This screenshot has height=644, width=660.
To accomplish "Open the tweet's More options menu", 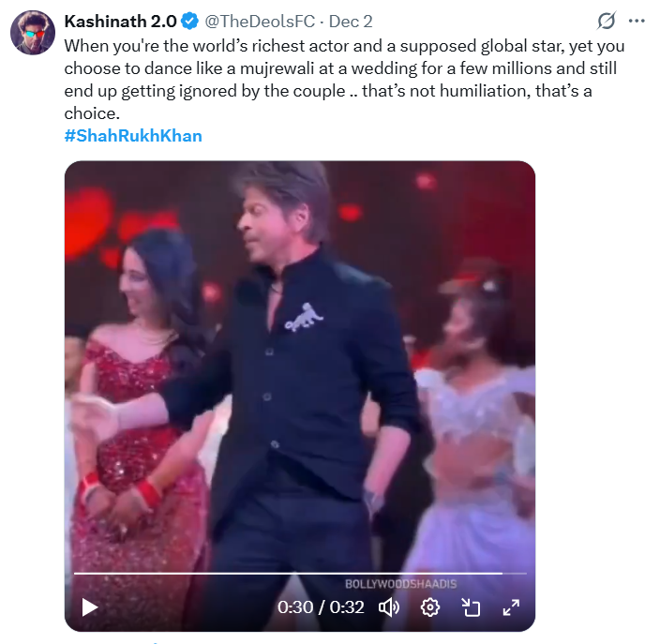I will [637, 22].
